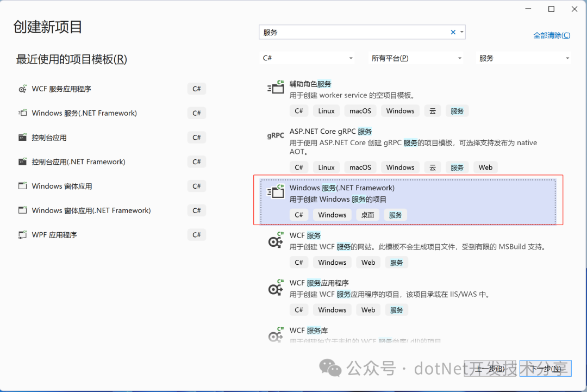The height and width of the screenshot is (392, 587).
Task: Click the WCF 服务应用程序 icon in recent templates
Action: click(22, 89)
